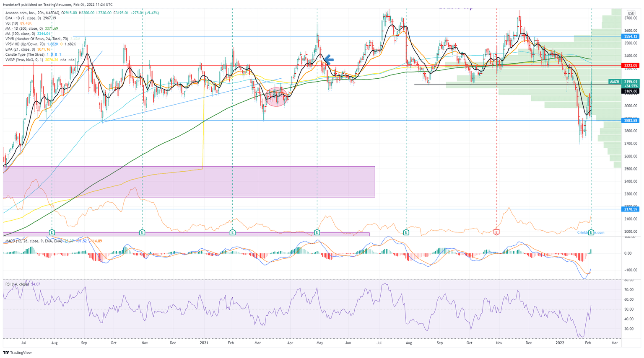Viewport: 644px width, 358px height.
Task: Select the earnings E marker near August 2020
Action: tap(52, 232)
